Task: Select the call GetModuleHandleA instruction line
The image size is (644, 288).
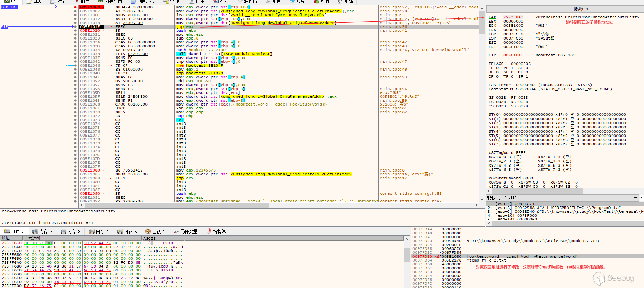Action: (x=224, y=54)
